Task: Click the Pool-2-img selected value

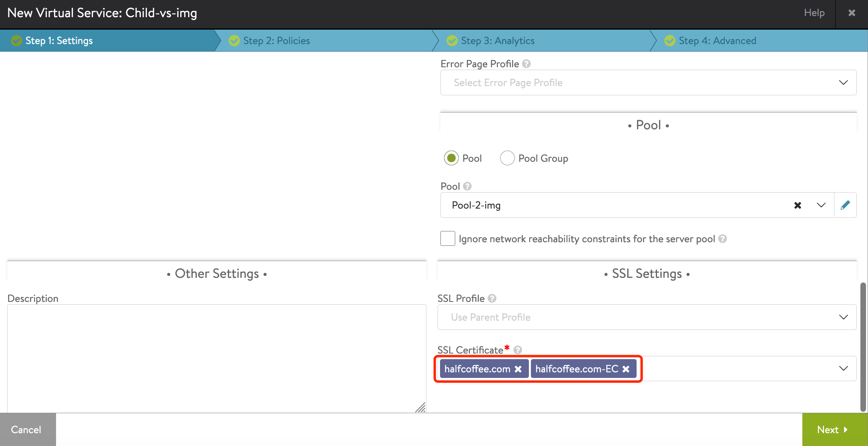Action: click(476, 205)
